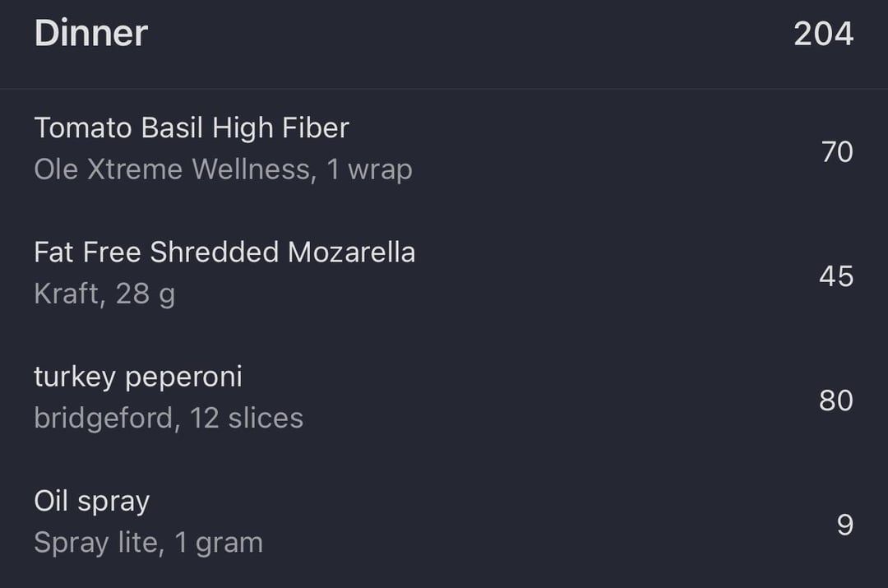Select the word Fiber in first entry
The width and height of the screenshot is (888, 588).
click(316, 127)
